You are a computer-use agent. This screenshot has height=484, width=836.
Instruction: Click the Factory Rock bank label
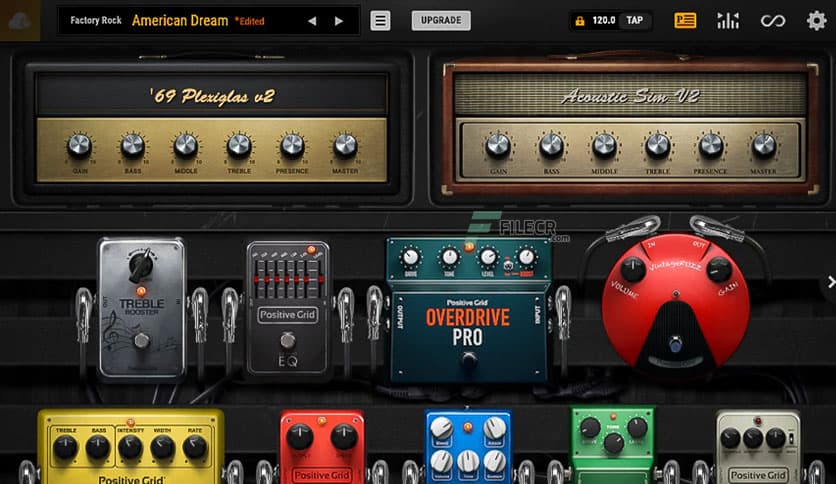pos(96,20)
